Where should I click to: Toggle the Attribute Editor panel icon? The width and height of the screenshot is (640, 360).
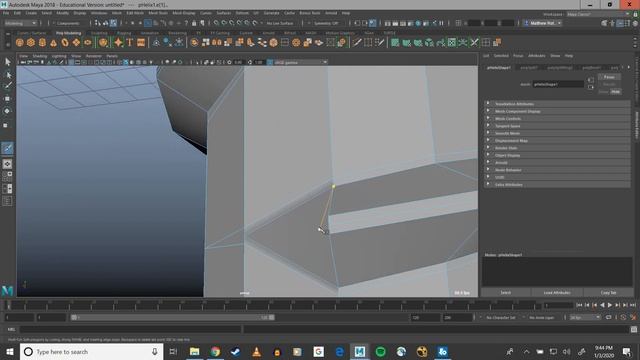[620, 23]
